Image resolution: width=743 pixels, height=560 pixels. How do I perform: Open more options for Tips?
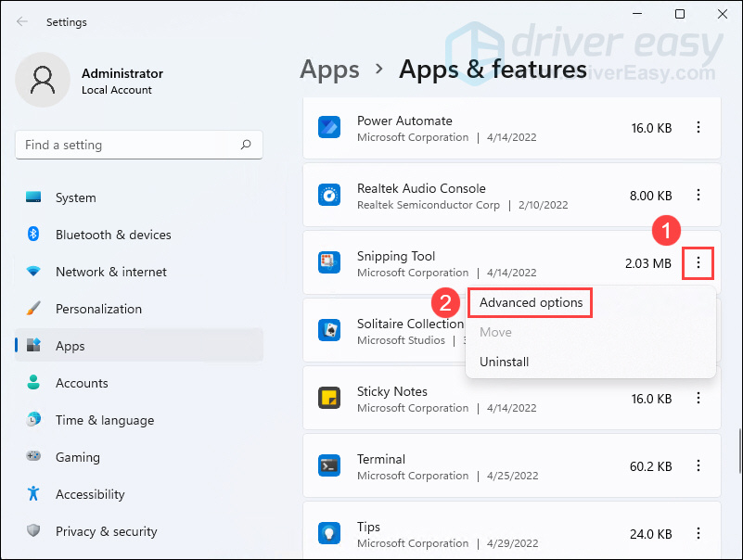(698, 534)
